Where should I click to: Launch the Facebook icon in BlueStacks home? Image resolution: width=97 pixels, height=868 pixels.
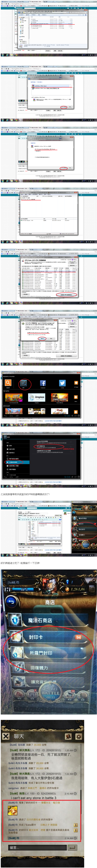click(x=43, y=383)
